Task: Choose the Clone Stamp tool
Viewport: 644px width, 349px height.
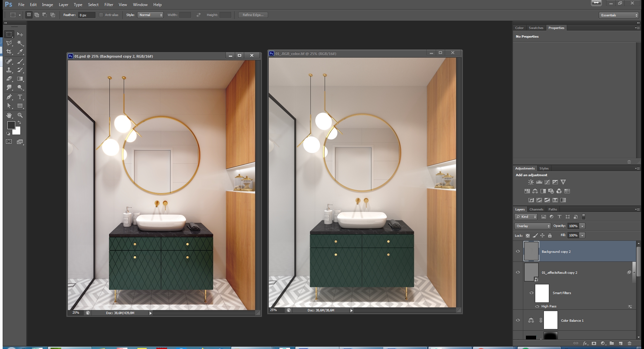Action: click(9, 70)
